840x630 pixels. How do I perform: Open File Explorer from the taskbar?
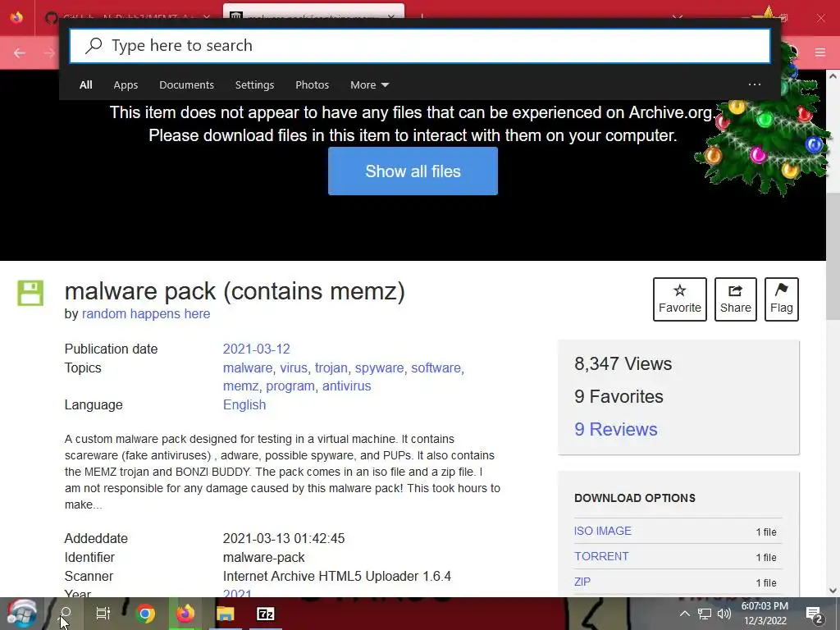tap(226, 614)
